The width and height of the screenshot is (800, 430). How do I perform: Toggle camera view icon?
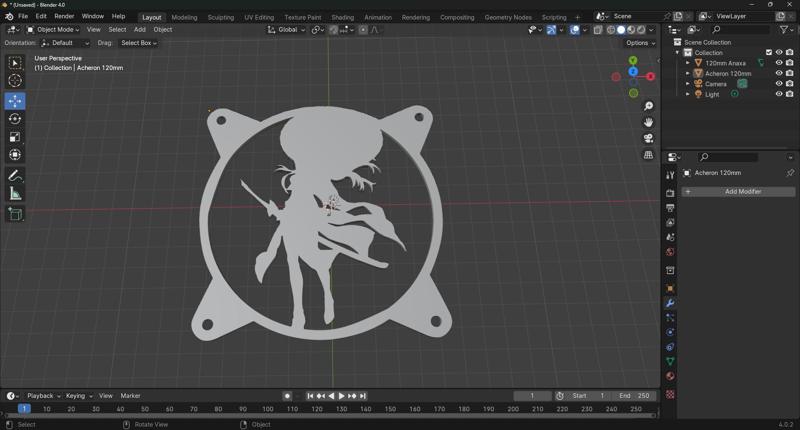[648, 139]
